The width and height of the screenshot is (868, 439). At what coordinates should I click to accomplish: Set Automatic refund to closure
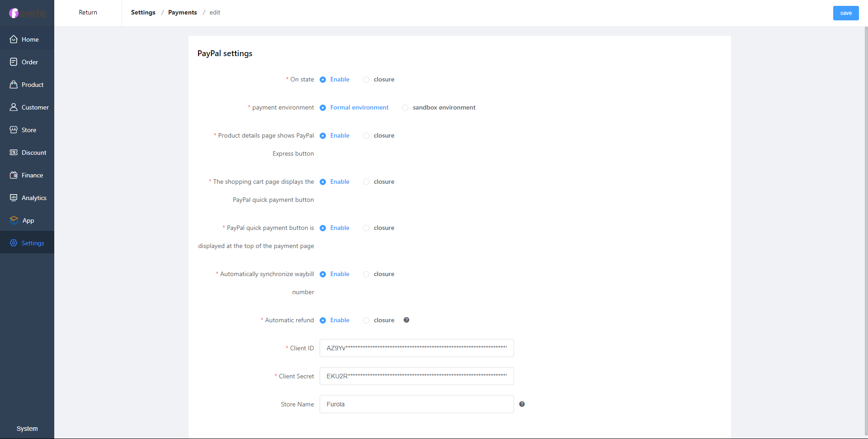pos(379,320)
